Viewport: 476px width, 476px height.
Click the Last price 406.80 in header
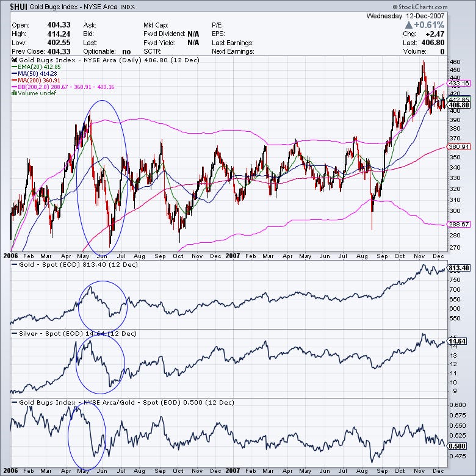point(432,43)
